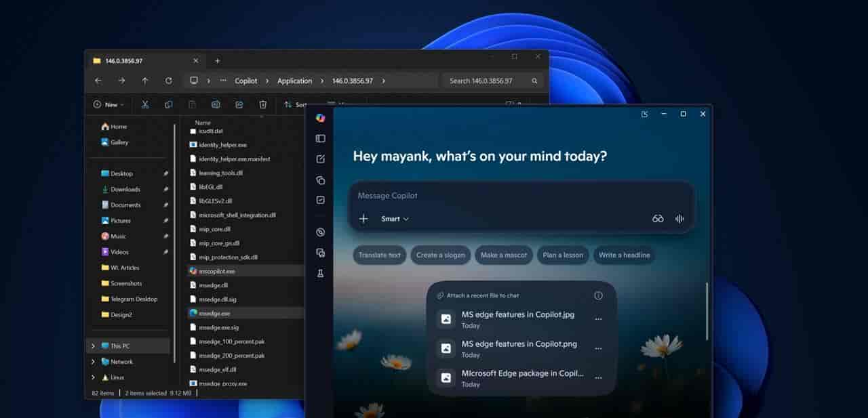868x418 pixels.
Task: Open the shopping icon in Copilot sidebar
Action: tap(321, 253)
